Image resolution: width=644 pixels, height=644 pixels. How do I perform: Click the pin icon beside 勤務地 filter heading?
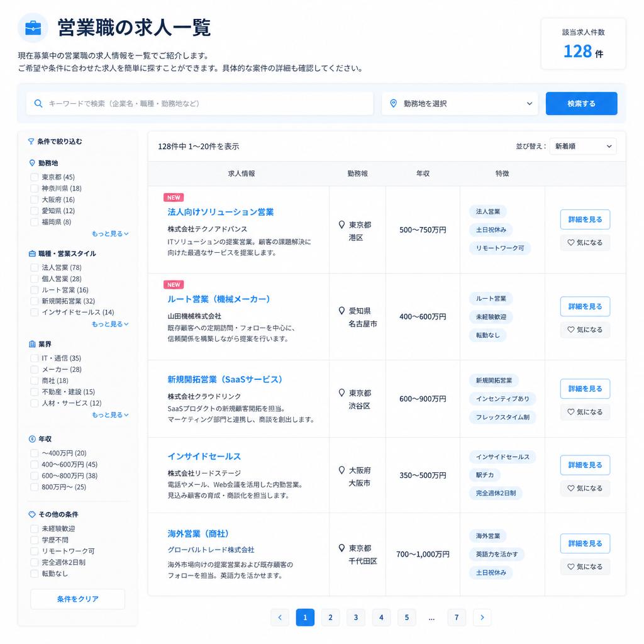tap(32, 163)
